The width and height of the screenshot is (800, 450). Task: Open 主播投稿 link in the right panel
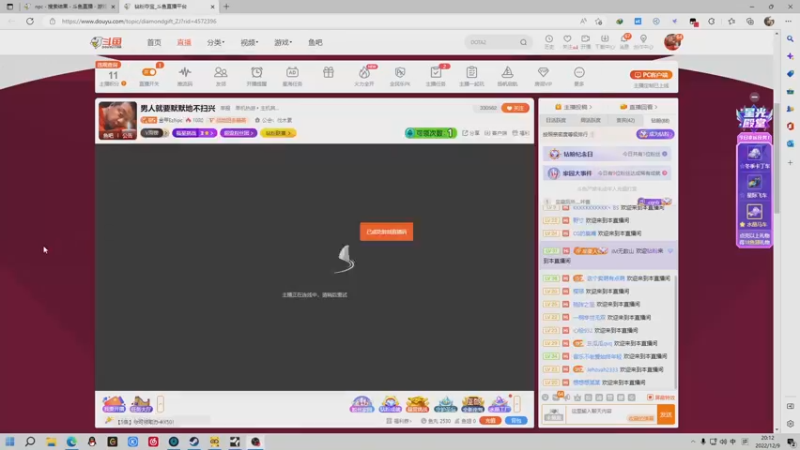point(573,107)
